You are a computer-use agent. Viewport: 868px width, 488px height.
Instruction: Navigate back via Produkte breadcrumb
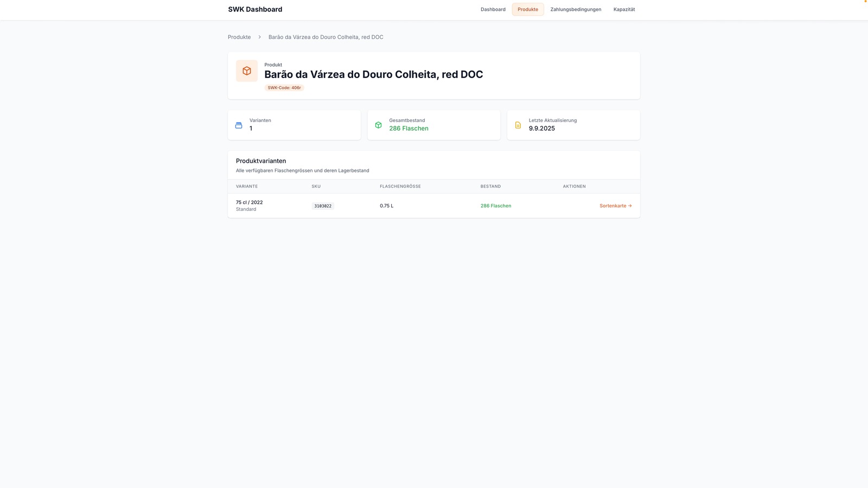[239, 37]
